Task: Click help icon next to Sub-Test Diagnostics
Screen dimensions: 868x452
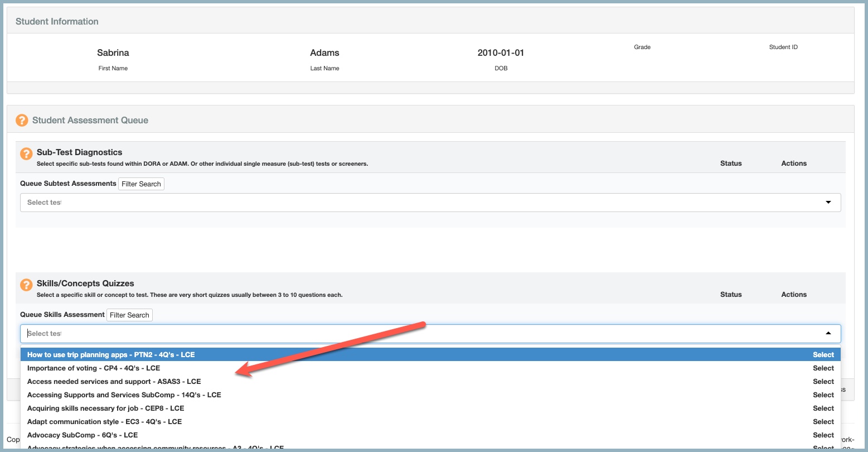Action: click(26, 154)
